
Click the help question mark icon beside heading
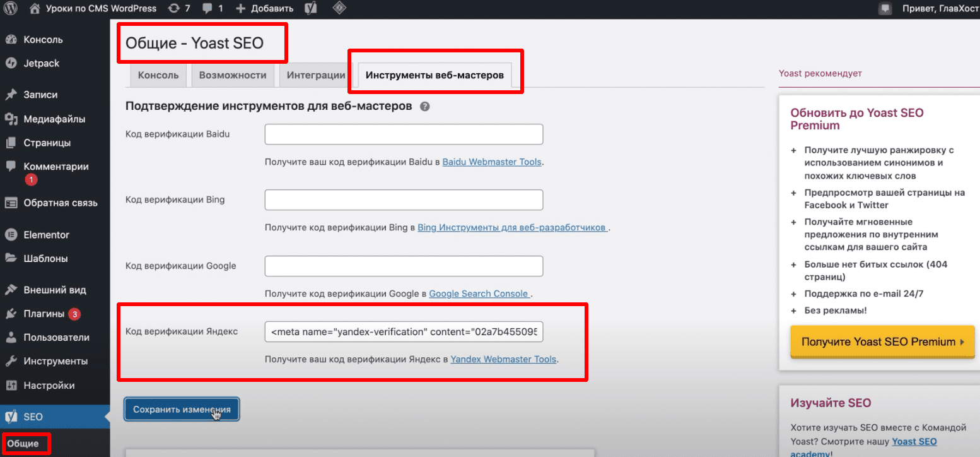pos(424,107)
